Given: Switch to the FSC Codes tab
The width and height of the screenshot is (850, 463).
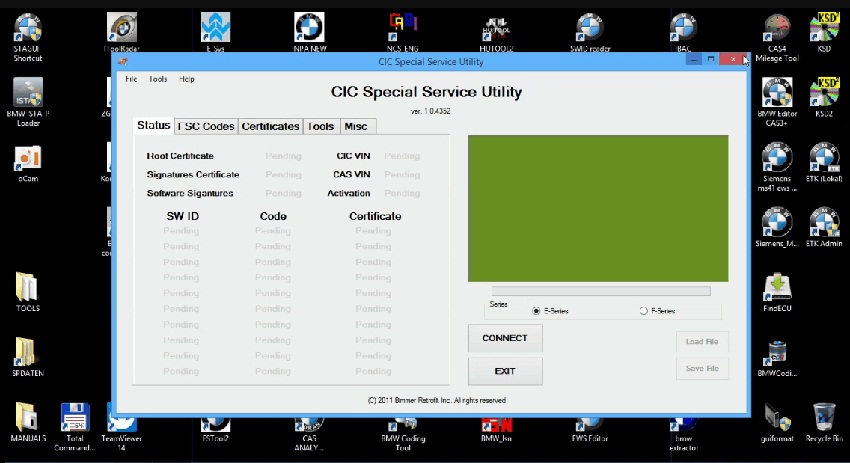Looking at the screenshot, I should [x=206, y=127].
